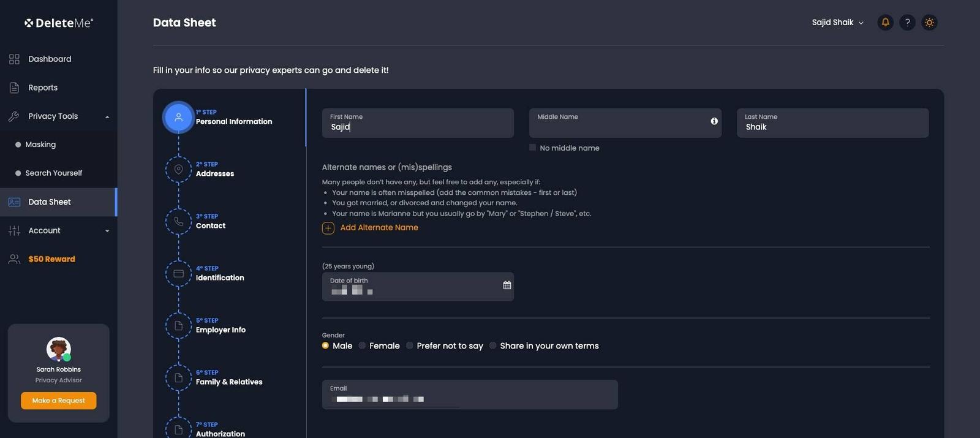
Task: Click the plus icon for alternate name
Action: [328, 228]
